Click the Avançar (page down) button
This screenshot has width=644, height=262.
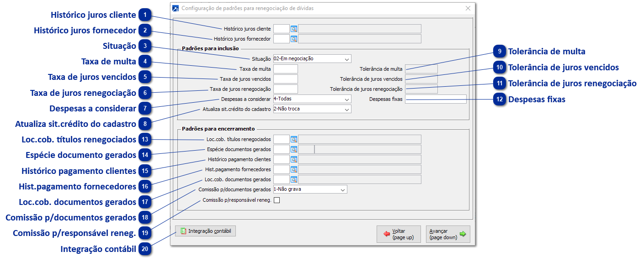tap(448, 234)
